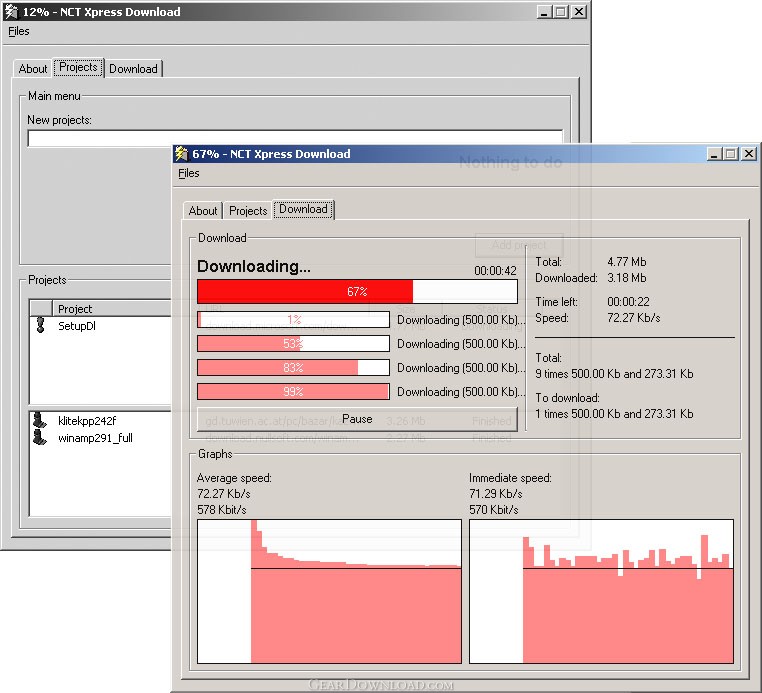Close the 67% NCT Xpress Download window
This screenshot has width=762, height=693.
click(x=749, y=154)
